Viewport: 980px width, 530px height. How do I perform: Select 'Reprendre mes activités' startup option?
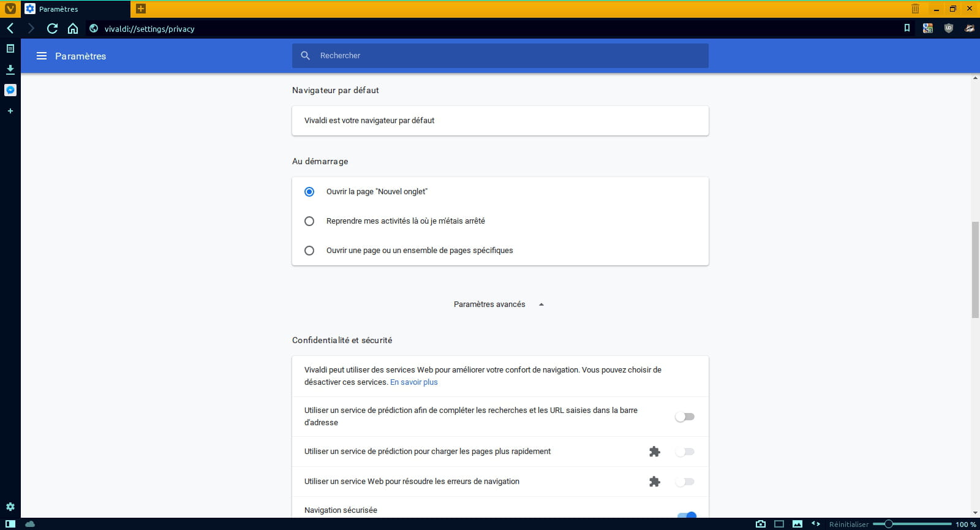pyautogui.click(x=309, y=221)
